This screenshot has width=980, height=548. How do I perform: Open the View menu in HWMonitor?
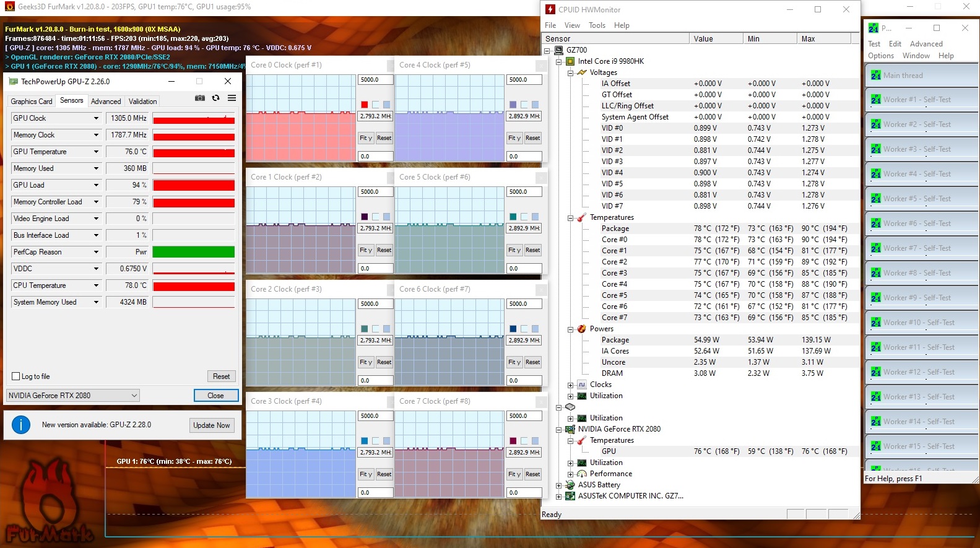[572, 25]
